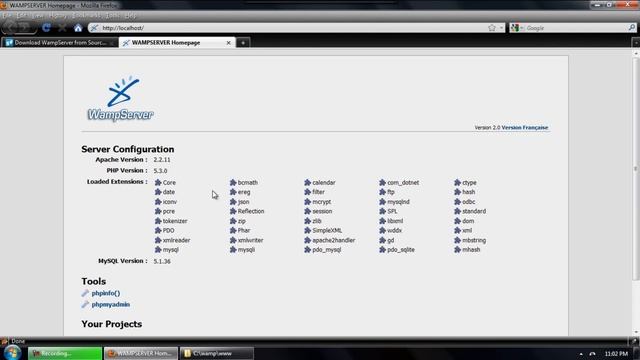Click the apache2handler extension label

click(334, 240)
